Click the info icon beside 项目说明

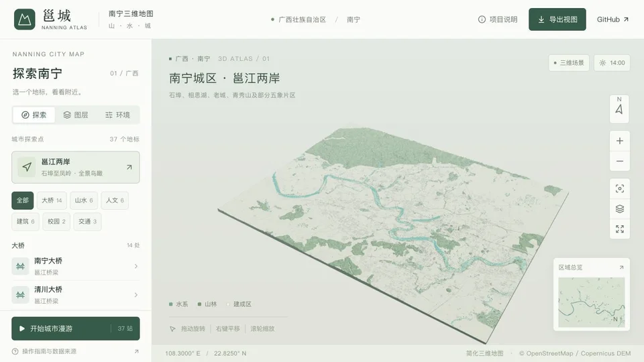pos(482,19)
